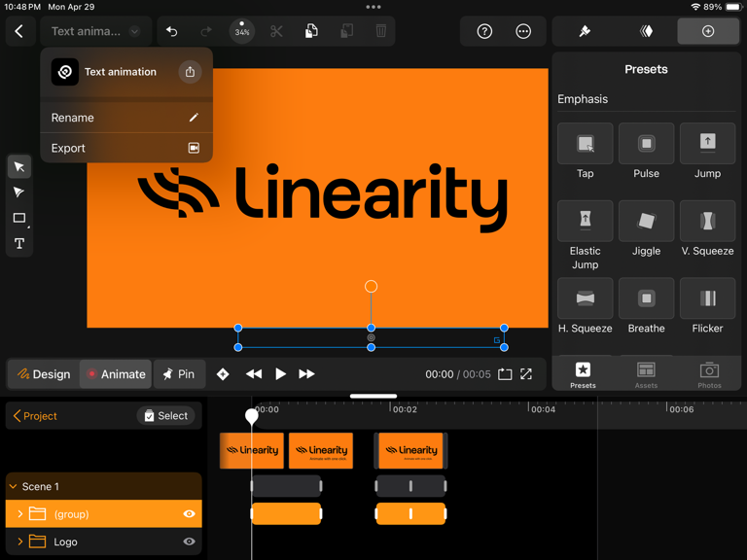
Task: Click the paste icon in toolbar
Action: 346,31
